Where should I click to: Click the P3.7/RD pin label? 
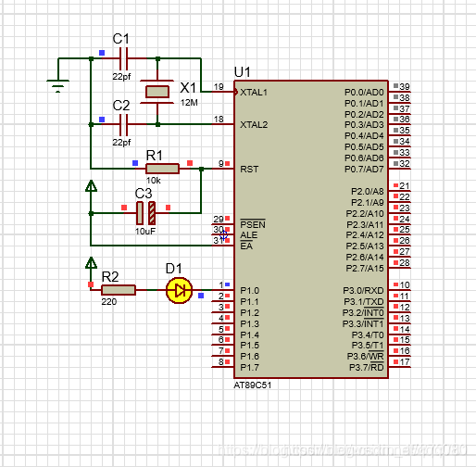(367, 368)
